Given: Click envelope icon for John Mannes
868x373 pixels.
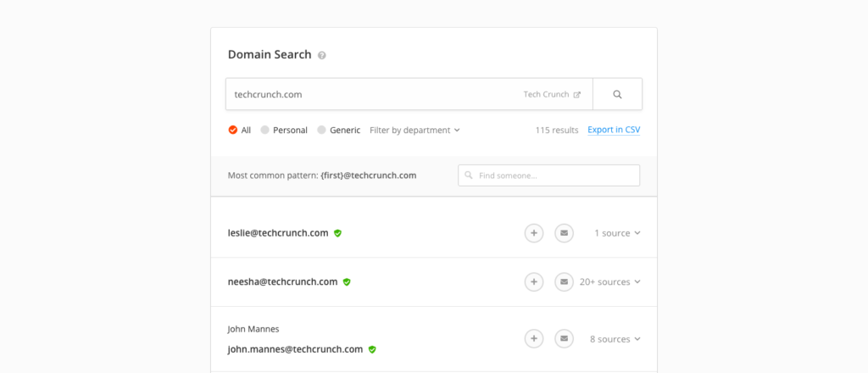Looking at the screenshot, I should click(564, 339).
